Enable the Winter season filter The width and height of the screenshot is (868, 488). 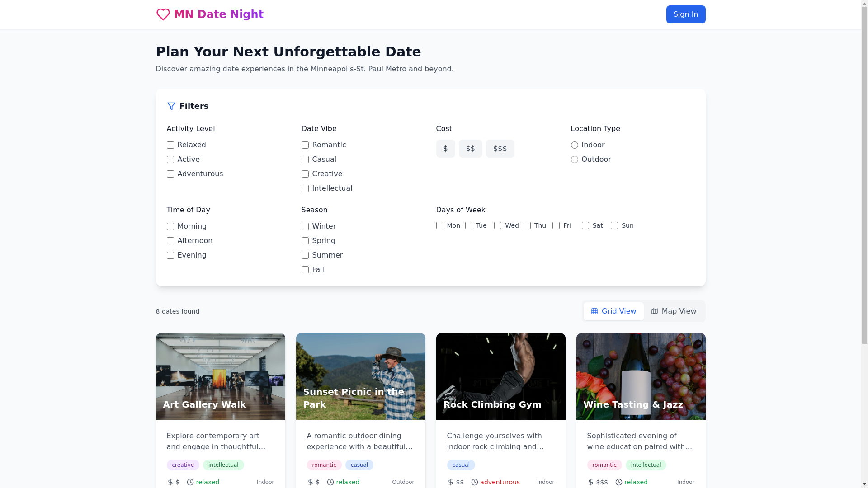(305, 226)
